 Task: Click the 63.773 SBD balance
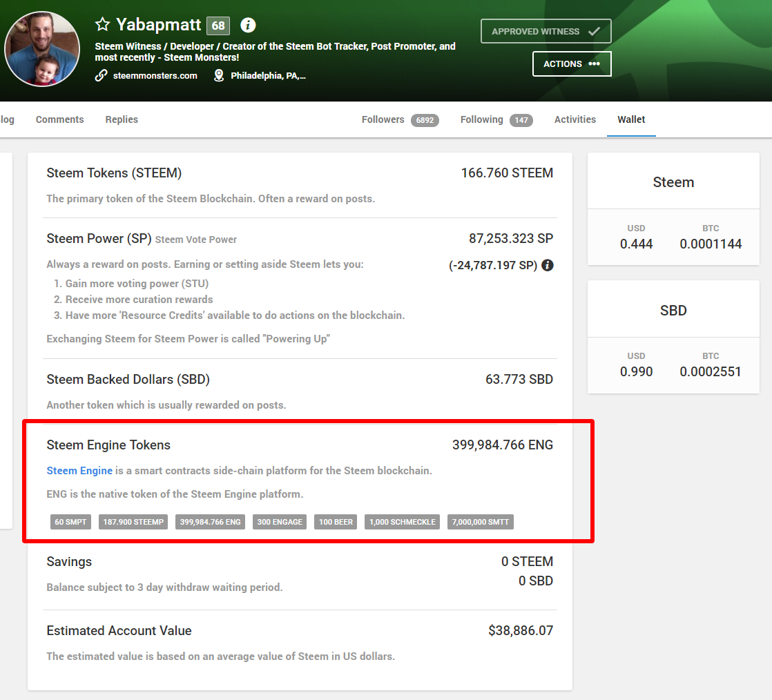pyautogui.click(x=519, y=379)
